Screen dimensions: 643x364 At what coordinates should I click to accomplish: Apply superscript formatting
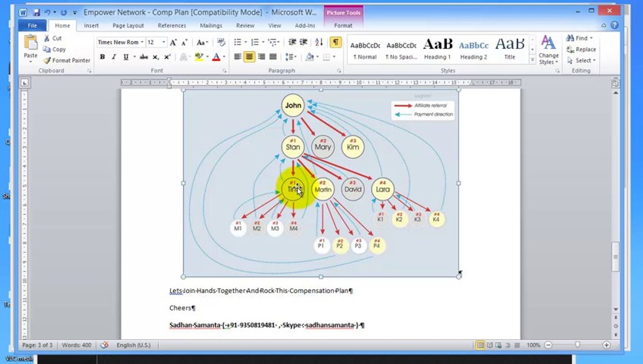click(x=167, y=57)
